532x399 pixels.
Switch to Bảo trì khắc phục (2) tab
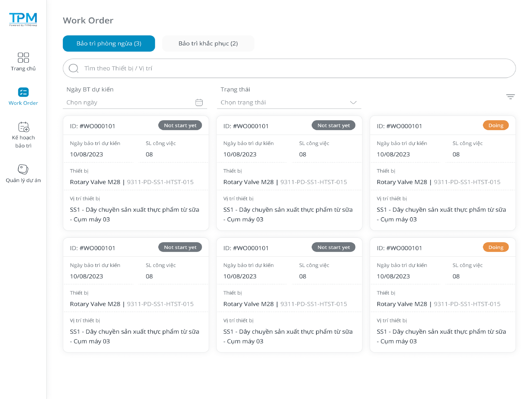coord(208,43)
